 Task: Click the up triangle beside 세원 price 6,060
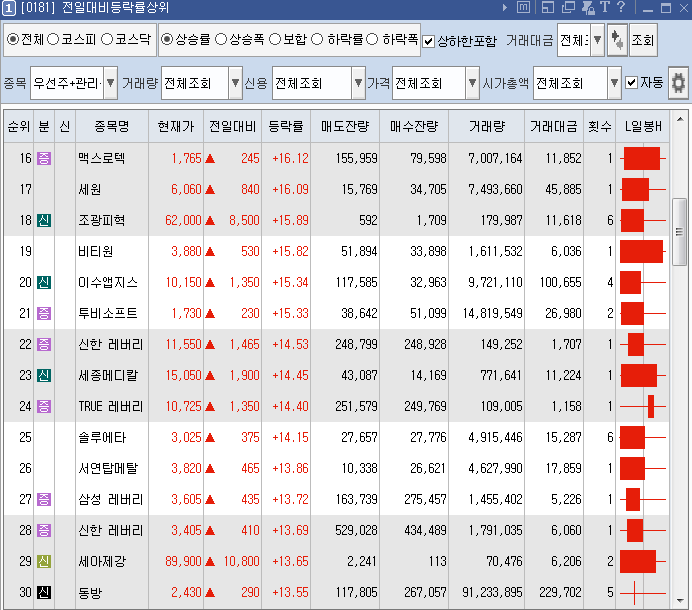pos(210,190)
